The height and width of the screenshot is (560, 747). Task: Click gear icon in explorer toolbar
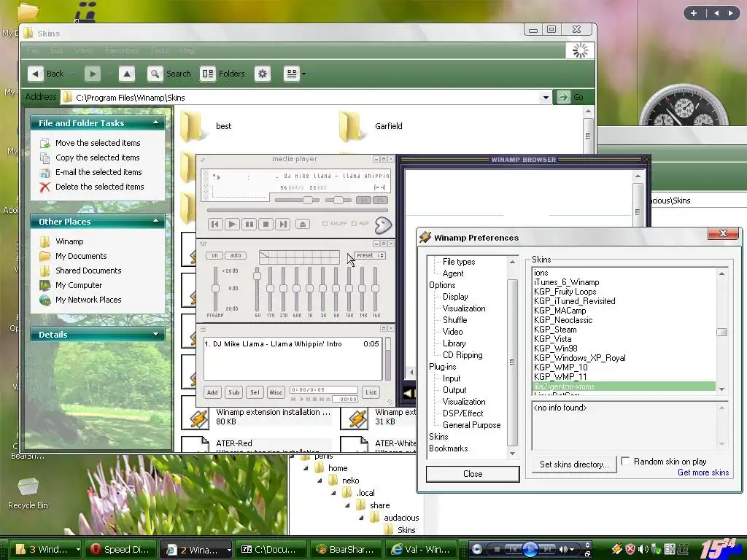pos(263,74)
